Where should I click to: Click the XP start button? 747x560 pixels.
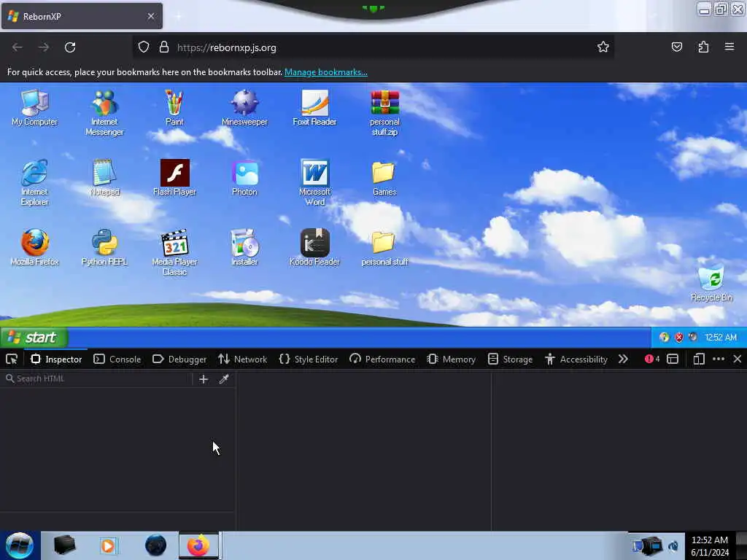coord(34,337)
